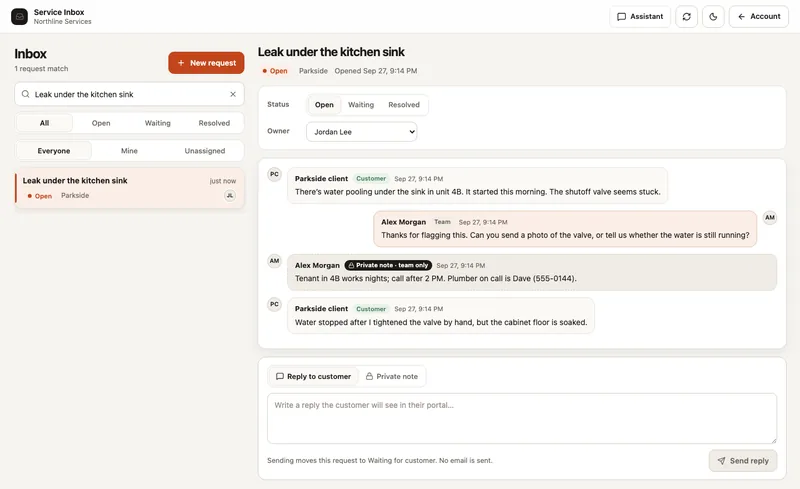Open the Leak under the kitchen sink list item
The width and height of the screenshot is (800, 489).
[x=130, y=188]
